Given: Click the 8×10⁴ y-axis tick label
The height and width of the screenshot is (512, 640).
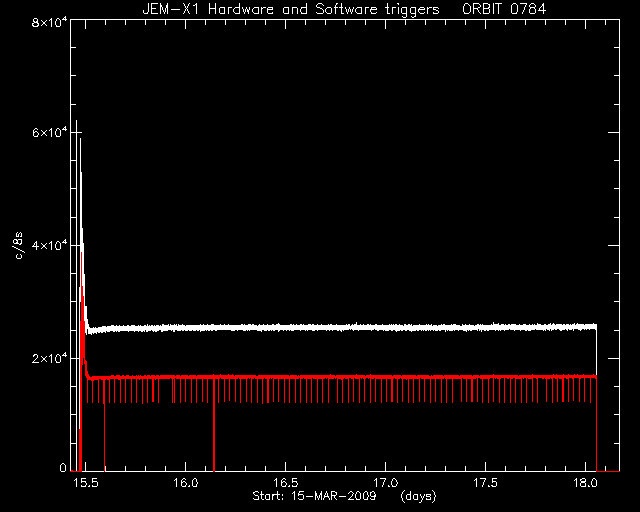Looking at the screenshot, I should pos(49,22).
